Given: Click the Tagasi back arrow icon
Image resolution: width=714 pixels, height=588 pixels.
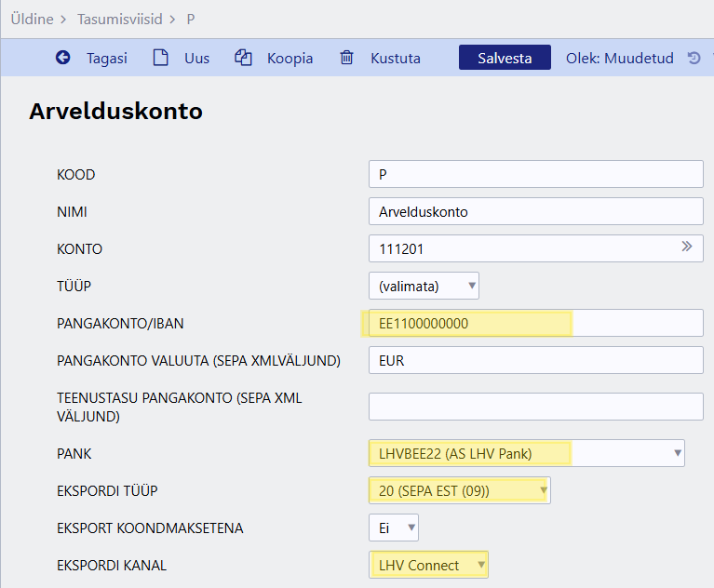Looking at the screenshot, I should 63,58.
